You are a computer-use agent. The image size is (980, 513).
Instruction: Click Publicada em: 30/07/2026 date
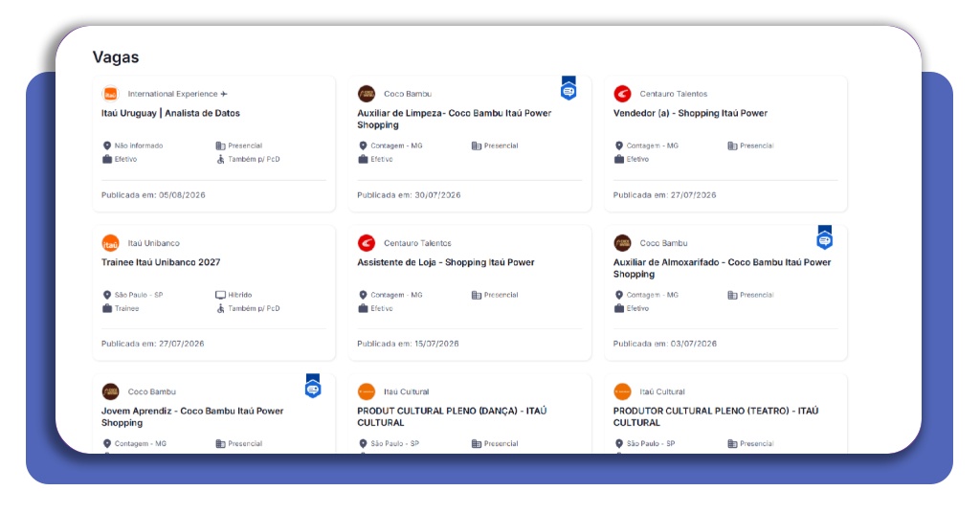point(409,195)
